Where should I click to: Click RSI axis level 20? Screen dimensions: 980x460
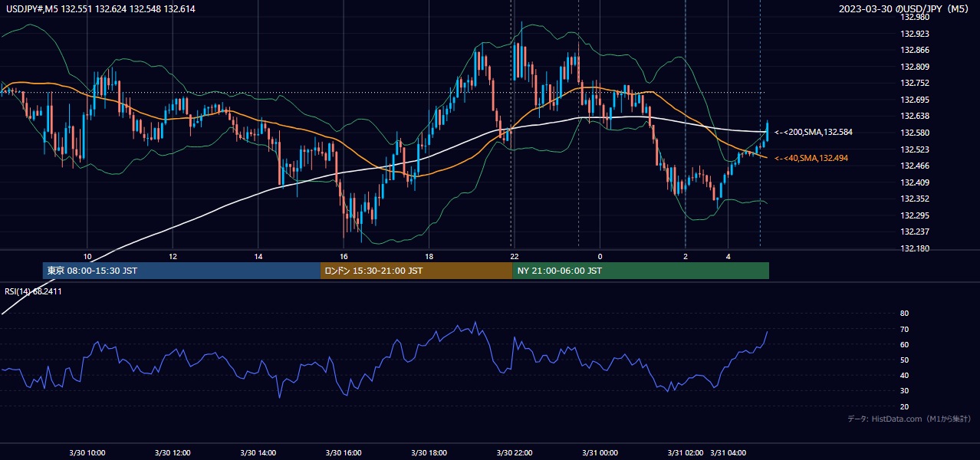pyautogui.click(x=904, y=406)
